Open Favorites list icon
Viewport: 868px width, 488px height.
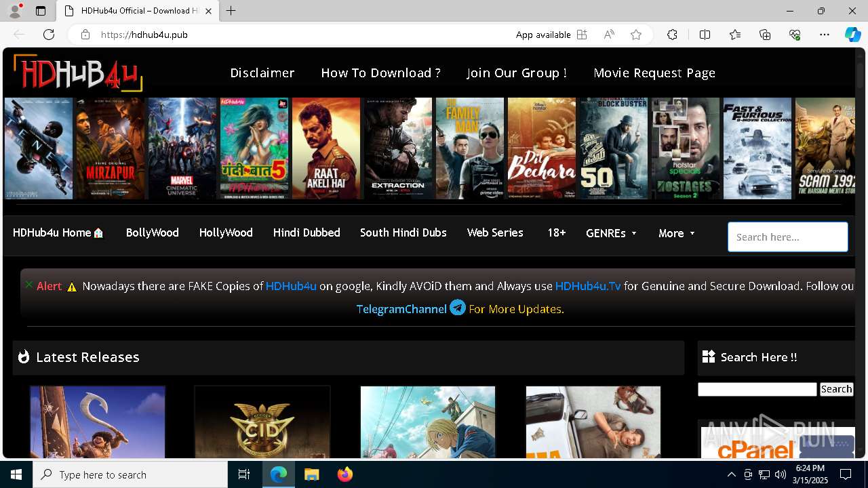[735, 35]
